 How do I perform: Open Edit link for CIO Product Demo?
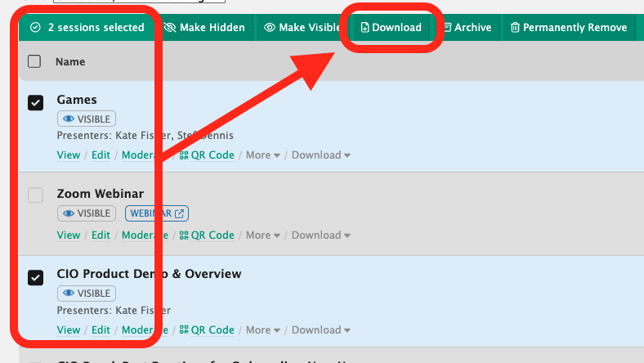click(x=101, y=329)
